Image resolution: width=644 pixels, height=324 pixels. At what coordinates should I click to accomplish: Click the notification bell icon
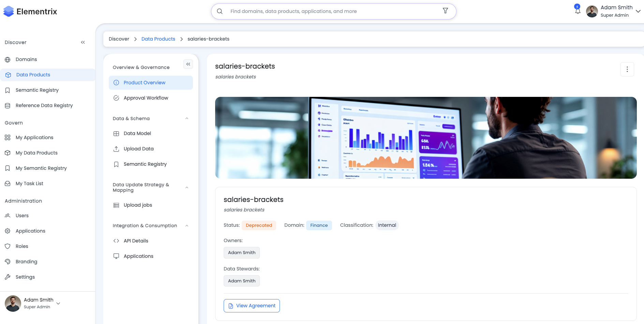578,11
